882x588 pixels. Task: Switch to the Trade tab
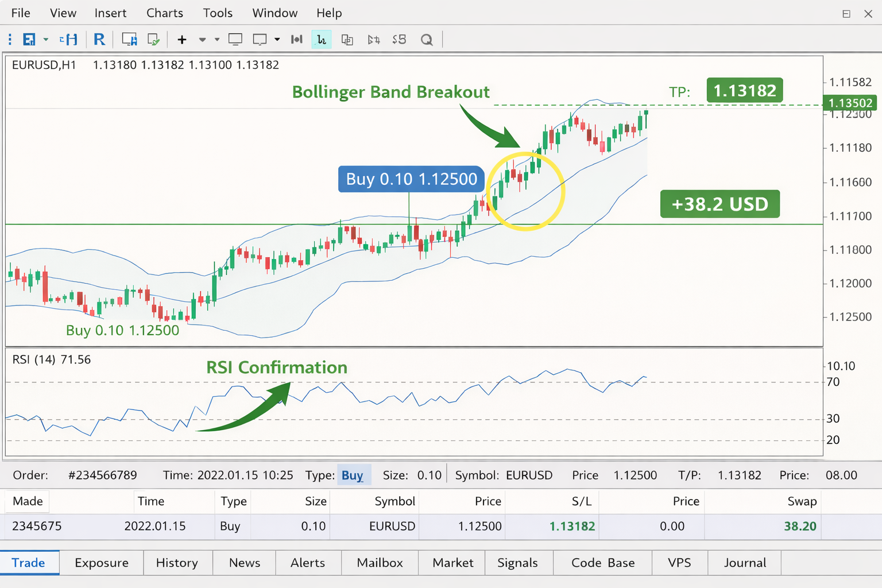(x=29, y=563)
